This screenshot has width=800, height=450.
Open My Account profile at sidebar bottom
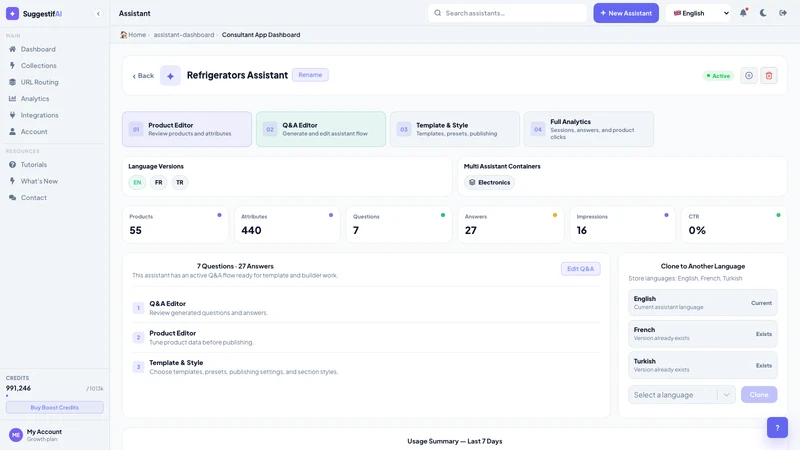click(55, 435)
